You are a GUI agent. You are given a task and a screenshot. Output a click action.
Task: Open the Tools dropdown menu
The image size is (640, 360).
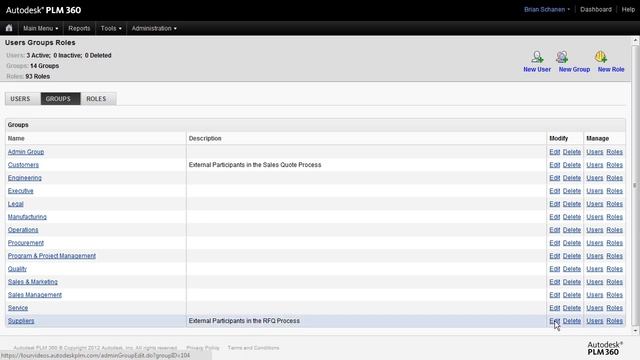(x=111, y=28)
